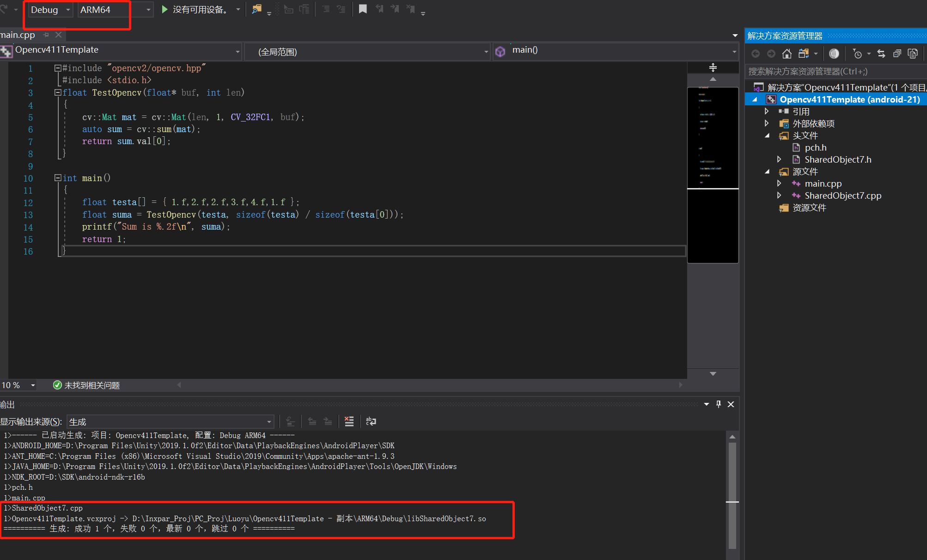Click the Show All Files icon
The height and width of the screenshot is (560, 927).
coord(913,54)
